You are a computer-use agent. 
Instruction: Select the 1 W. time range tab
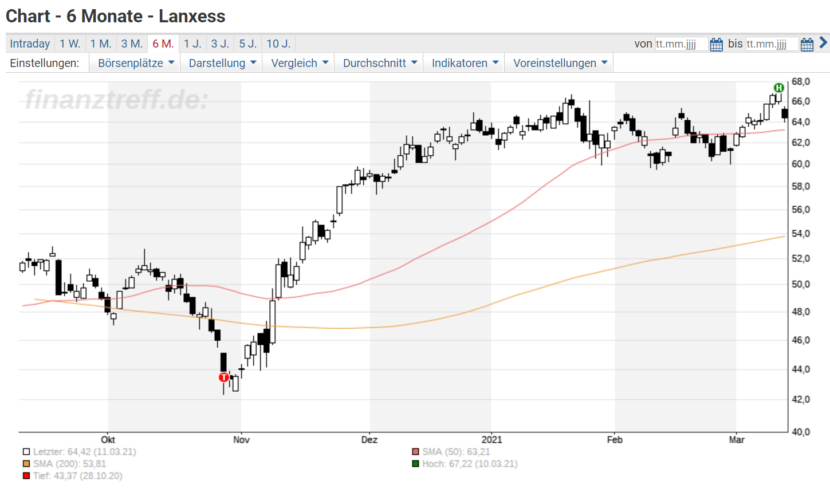pos(70,44)
